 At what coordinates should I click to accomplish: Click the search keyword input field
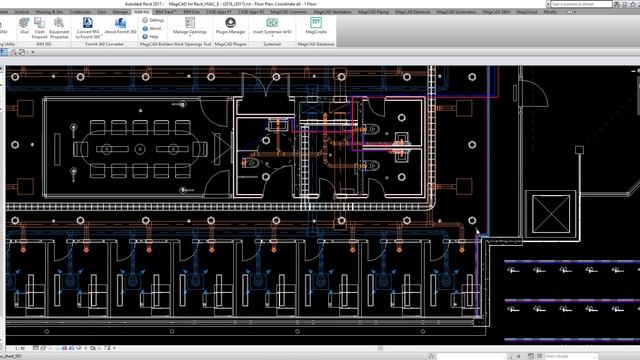[x=581, y=4]
